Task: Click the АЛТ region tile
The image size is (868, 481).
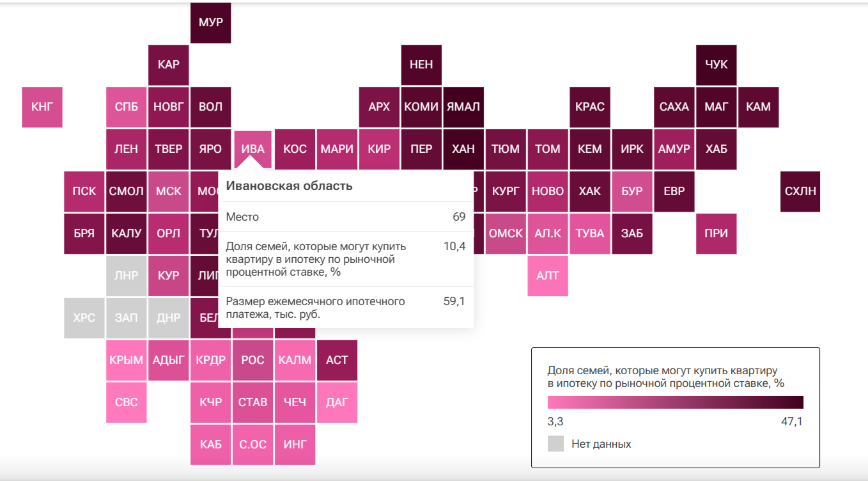Action: 548,276
